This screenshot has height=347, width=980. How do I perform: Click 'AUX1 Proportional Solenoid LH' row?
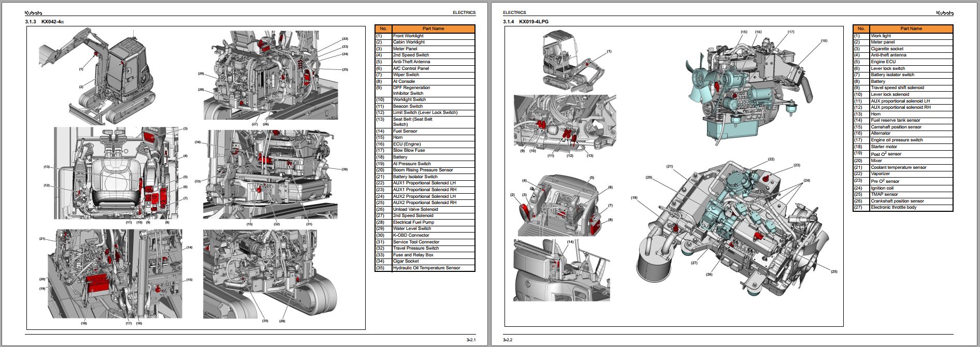pyautogui.click(x=425, y=183)
